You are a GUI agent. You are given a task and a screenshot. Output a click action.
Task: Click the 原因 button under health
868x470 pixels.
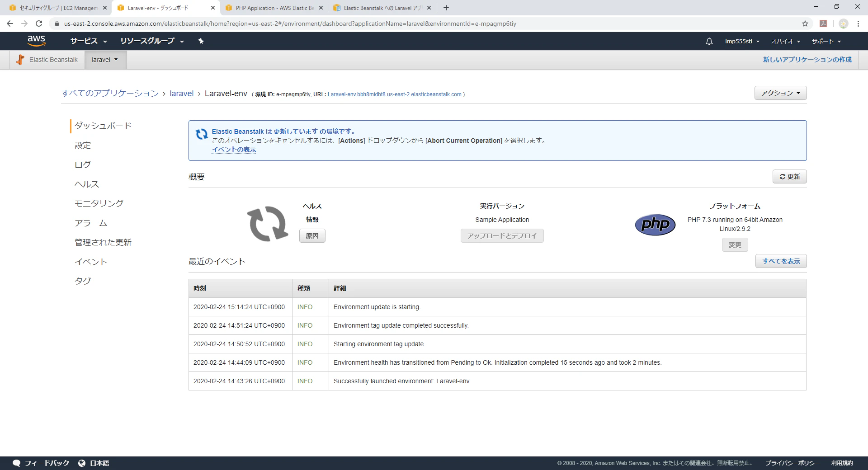pyautogui.click(x=312, y=236)
